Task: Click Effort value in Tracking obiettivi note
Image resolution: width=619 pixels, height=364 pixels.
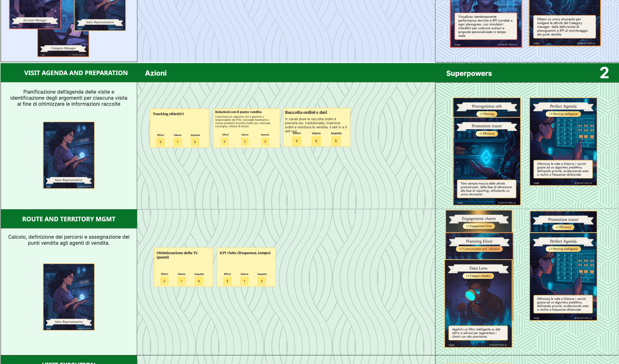Action: point(160,142)
